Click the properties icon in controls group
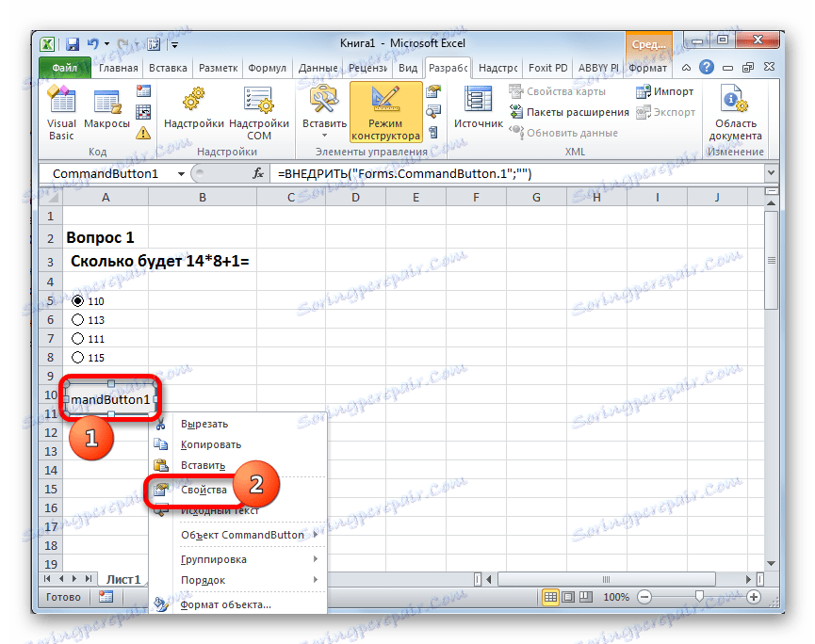This screenshot has height=644, width=815. point(433,92)
